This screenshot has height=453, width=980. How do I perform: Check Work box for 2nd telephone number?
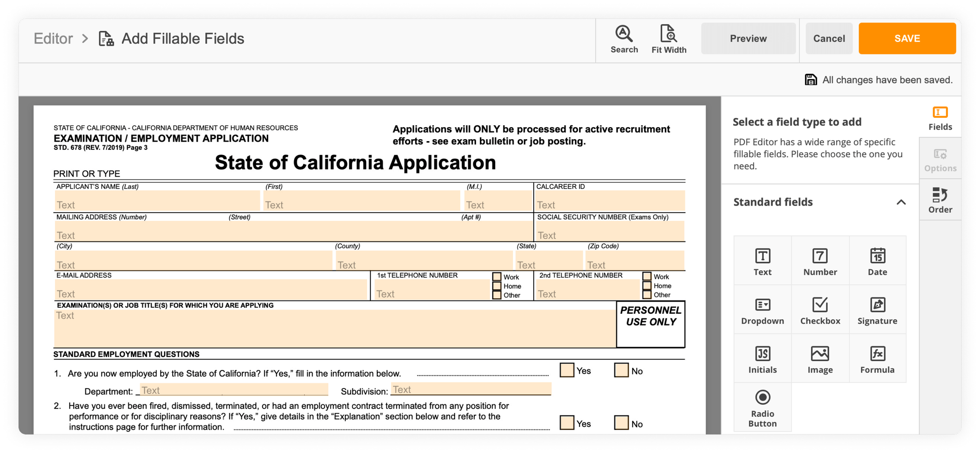647,276
